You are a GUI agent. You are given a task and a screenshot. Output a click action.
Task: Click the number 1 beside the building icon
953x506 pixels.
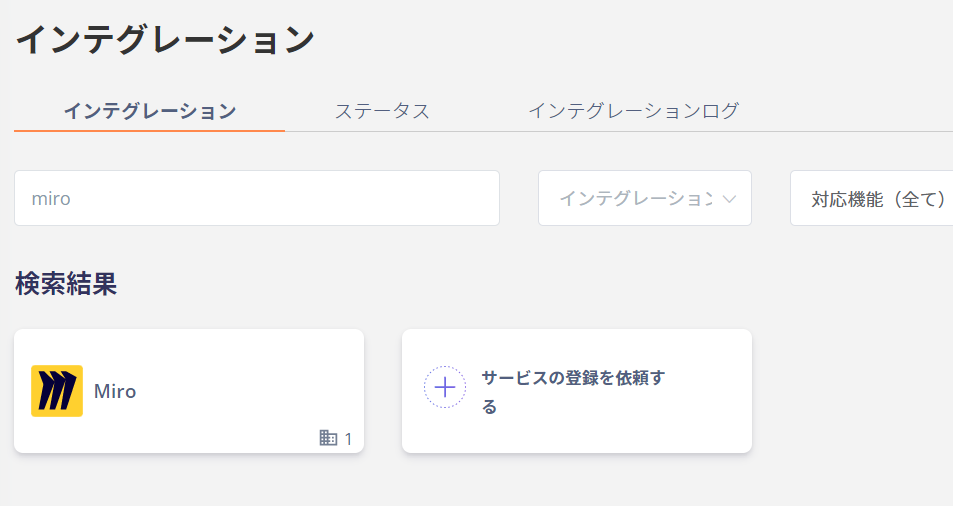tap(348, 439)
